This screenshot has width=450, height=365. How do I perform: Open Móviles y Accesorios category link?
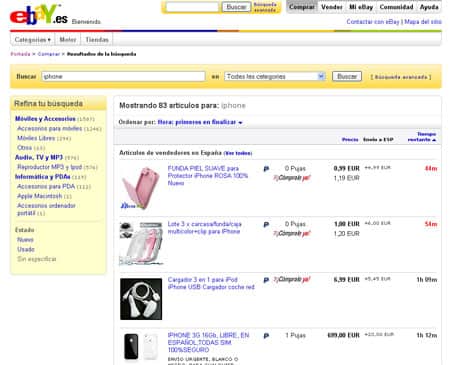(45, 119)
